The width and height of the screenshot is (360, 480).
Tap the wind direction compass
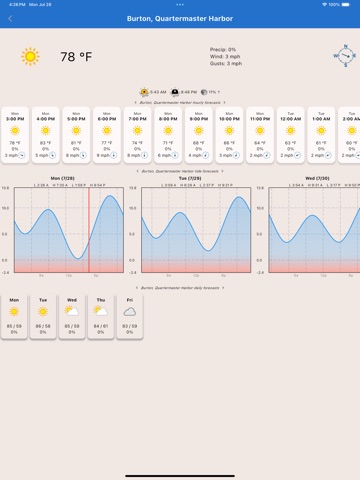345,56
